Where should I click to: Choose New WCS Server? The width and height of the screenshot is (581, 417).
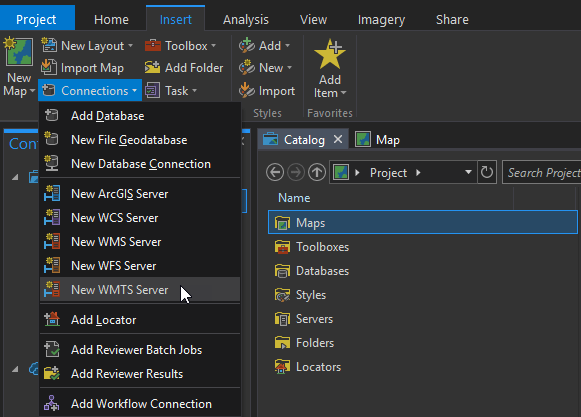tap(140, 218)
